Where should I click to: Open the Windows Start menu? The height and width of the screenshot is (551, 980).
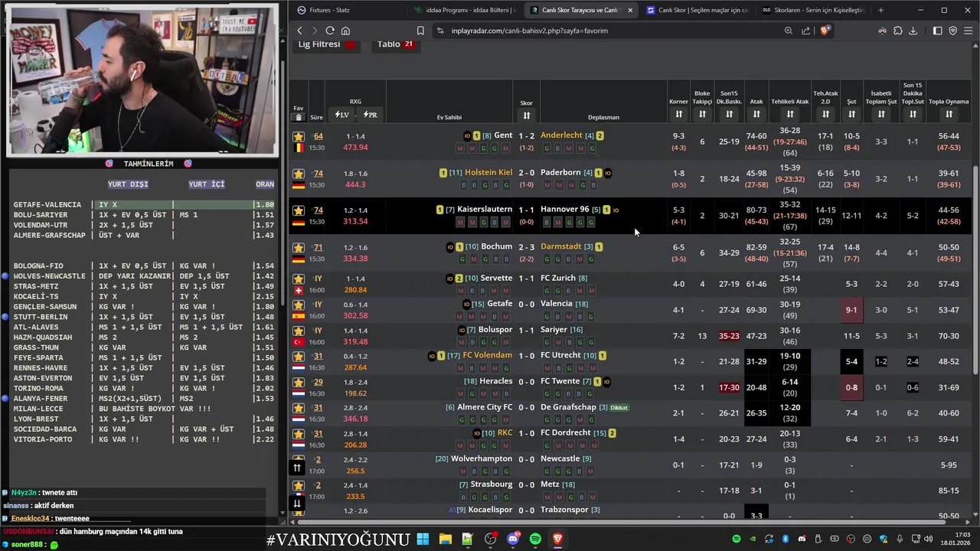(x=423, y=539)
